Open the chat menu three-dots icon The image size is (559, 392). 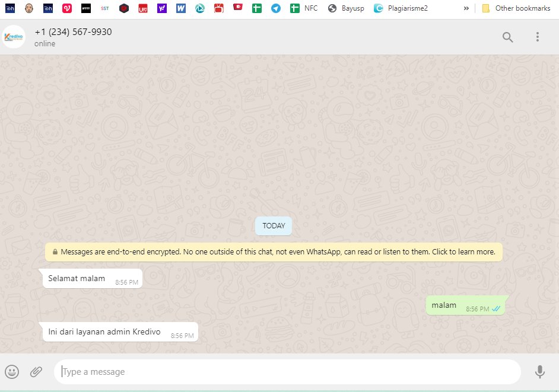tap(537, 37)
